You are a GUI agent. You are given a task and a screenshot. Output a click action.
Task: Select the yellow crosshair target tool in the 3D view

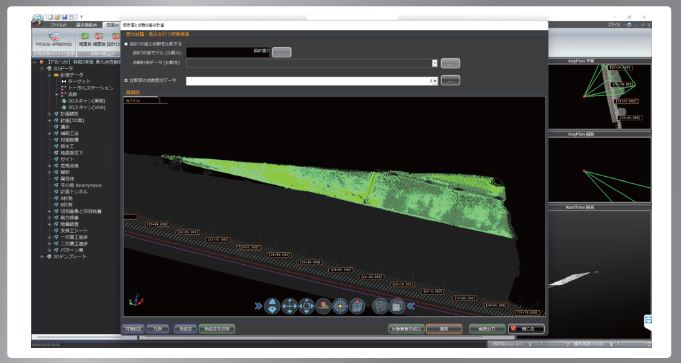point(340,306)
